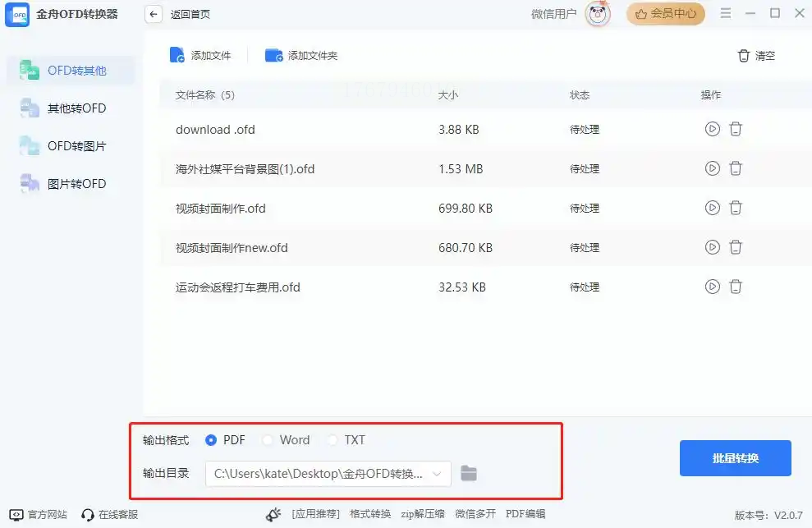Image resolution: width=812 pixels, height=528 pixels.
Task: Click 添加文件 to add files
Action: pos(200,56)
